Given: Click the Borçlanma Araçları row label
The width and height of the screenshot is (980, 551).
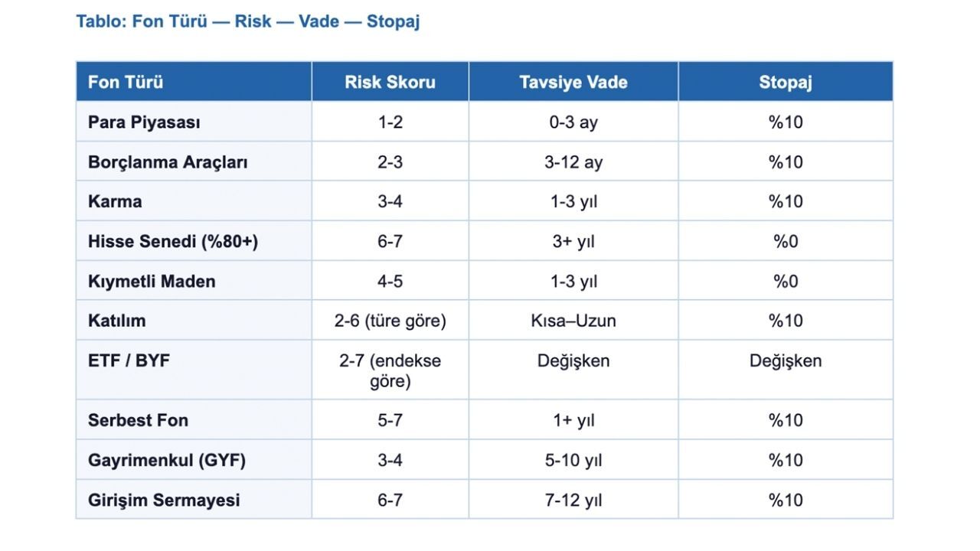Looking at the screenshot, I should click(x=168, y=162).
